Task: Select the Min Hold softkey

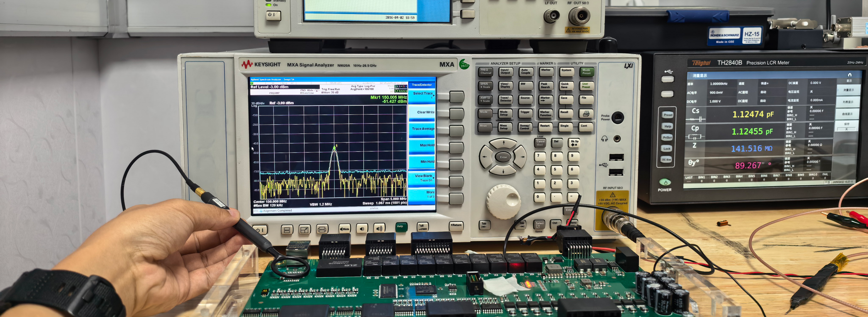Action: point(422,162)
